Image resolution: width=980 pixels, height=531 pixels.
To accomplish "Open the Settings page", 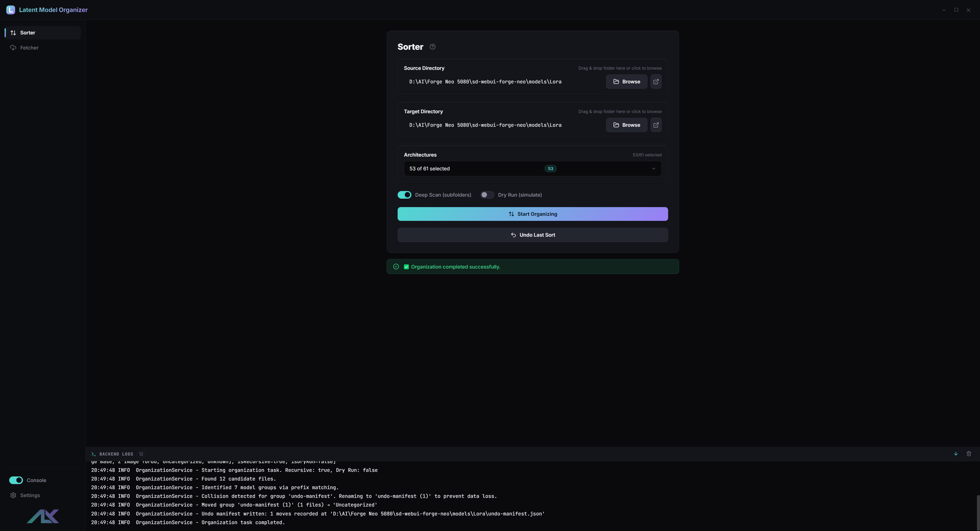I will (43, 495).
